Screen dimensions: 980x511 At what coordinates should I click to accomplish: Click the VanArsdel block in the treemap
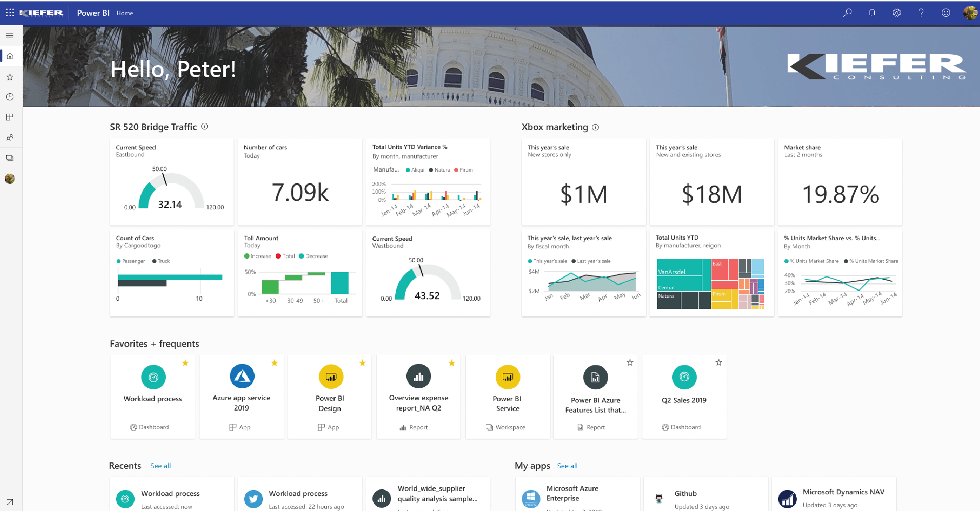(x=680, y=267)
